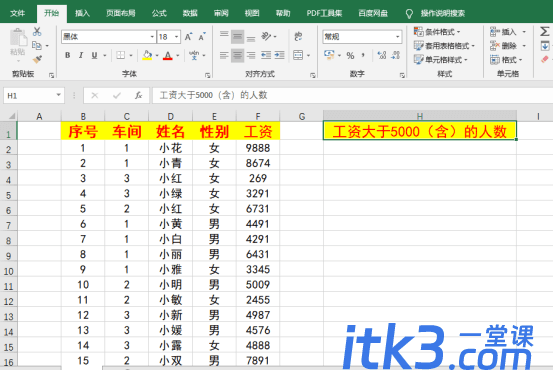Image resolution: width=554 pixels, height=371 pixels.
Task: Click the Insert Function fx icon
Action: tap(138, 95)
